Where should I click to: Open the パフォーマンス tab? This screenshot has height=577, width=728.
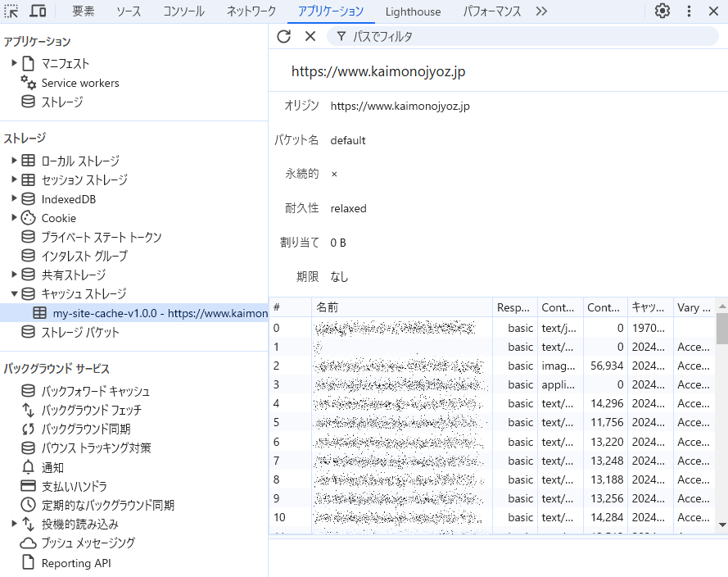click(x=492, y=11)
